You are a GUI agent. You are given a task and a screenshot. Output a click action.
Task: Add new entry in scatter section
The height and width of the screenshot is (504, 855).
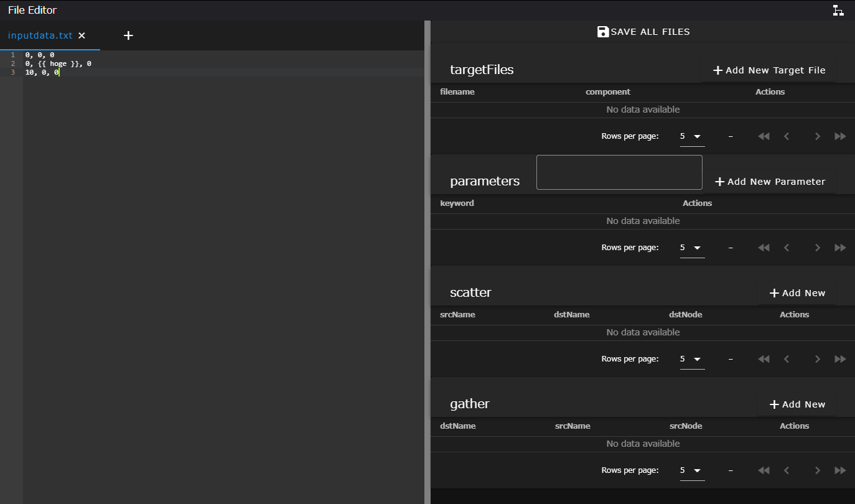(797, 293)
